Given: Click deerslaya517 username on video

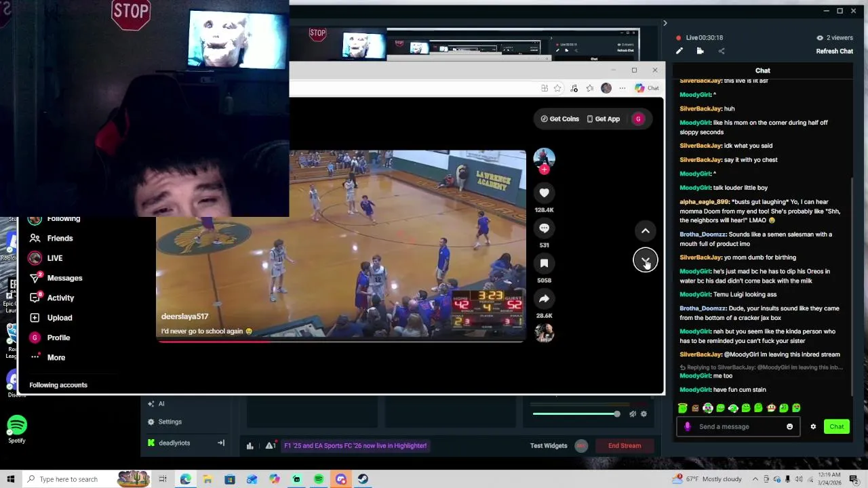Looking at the screenshot, I should pyautogui.click(x=184, y=317).
